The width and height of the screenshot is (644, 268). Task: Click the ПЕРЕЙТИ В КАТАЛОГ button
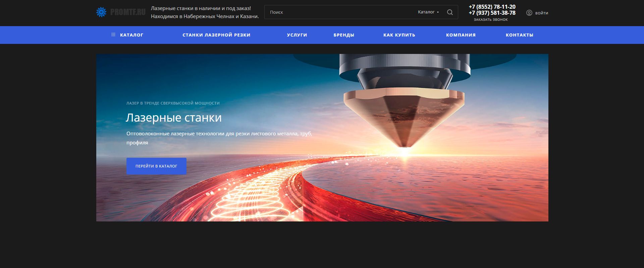point(156,166)
